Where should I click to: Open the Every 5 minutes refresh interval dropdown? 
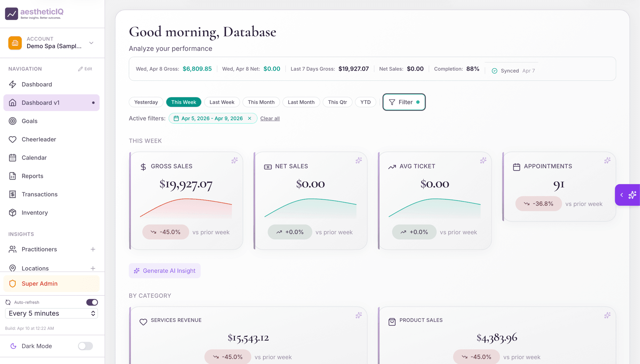click(52, 313)
